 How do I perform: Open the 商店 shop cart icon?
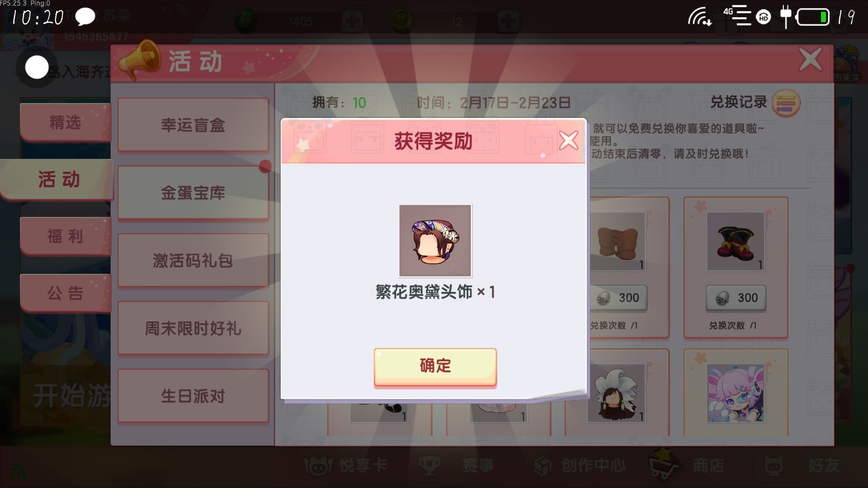663,465
